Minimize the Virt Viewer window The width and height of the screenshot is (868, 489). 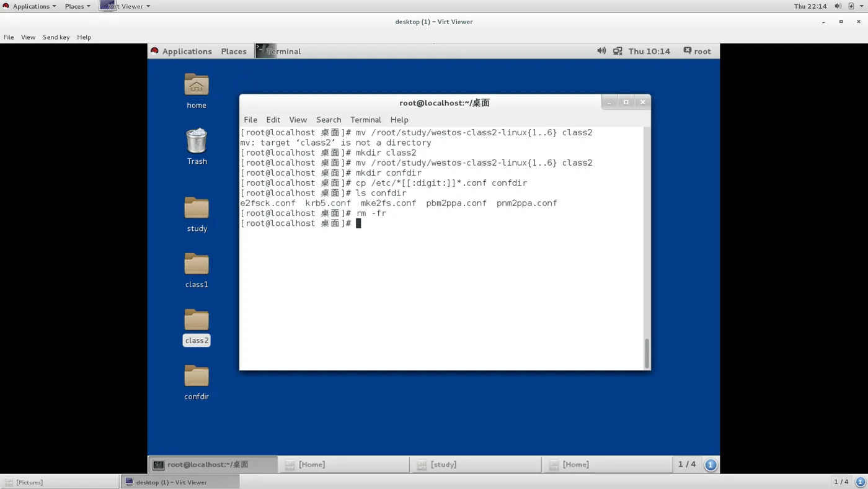[823, 22]
